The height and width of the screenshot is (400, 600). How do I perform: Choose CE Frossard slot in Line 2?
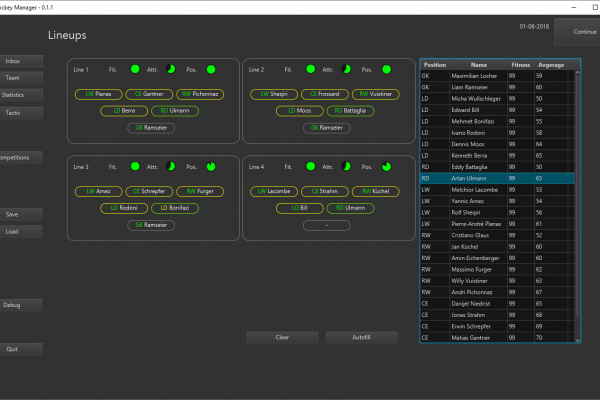(324, 94)
